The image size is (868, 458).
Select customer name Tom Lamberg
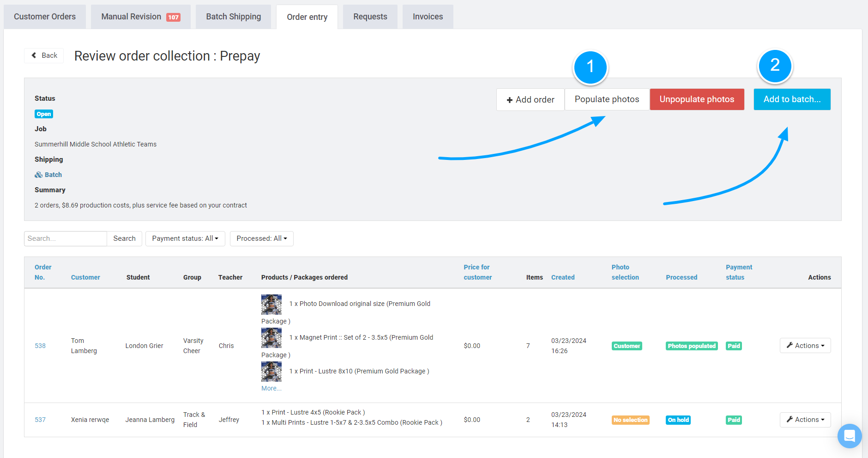pos(84,346)
